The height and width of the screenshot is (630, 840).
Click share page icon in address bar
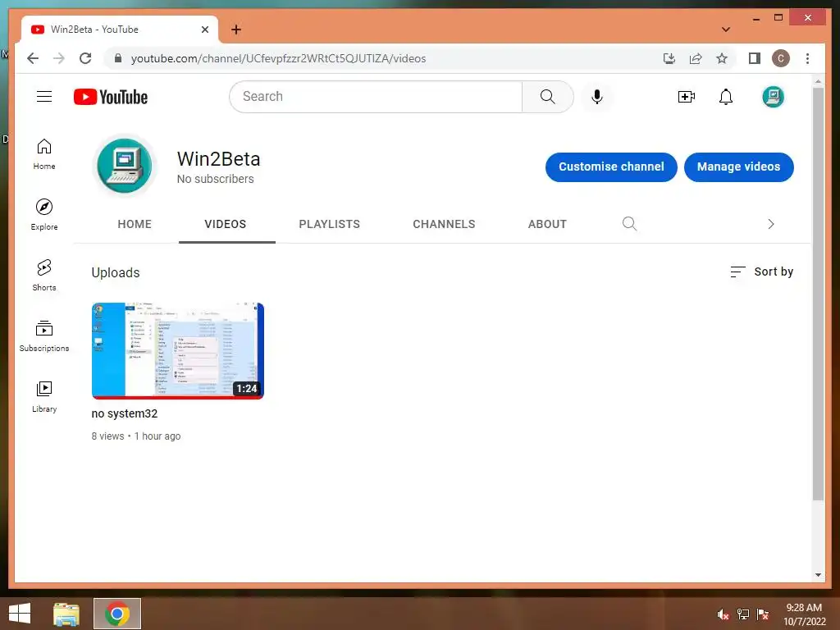[696, 58]
